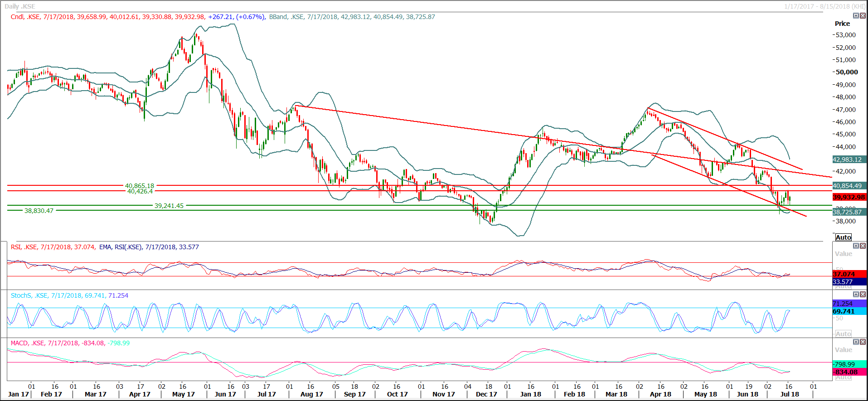
Task: Close the RSI indicator pane
Action: 863,246
